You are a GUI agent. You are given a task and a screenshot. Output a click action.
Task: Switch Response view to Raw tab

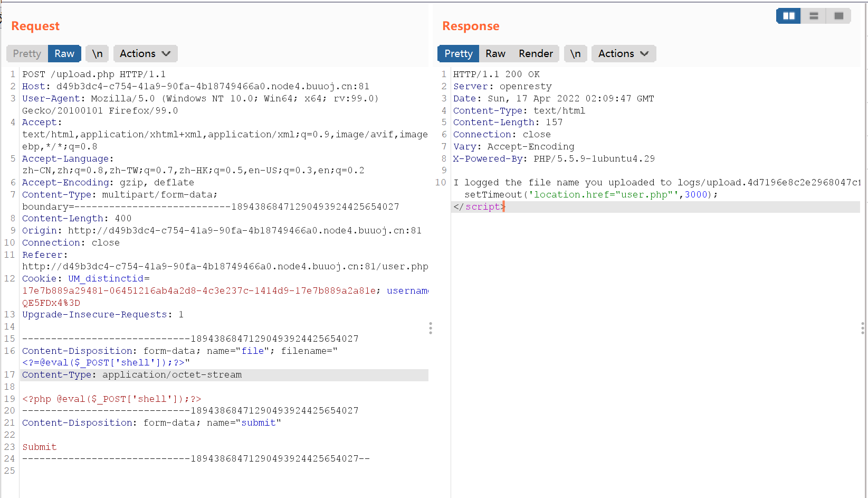click(x=495, y=53)
